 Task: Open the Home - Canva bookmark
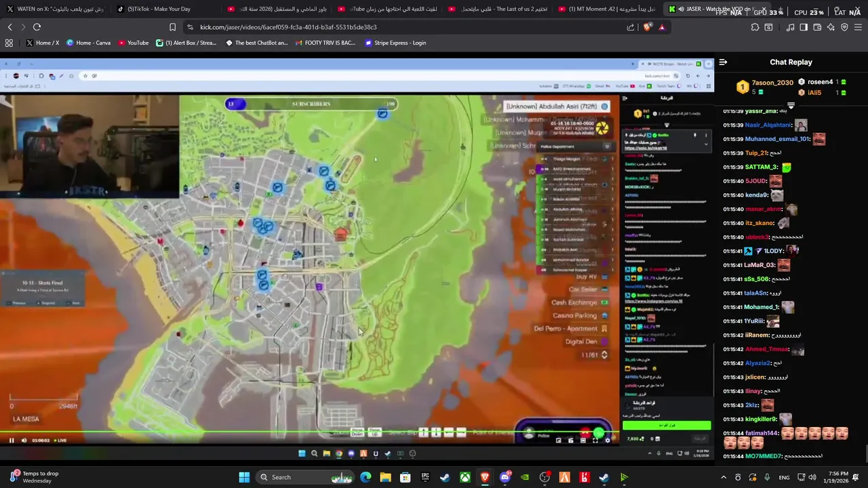[88, 43]
